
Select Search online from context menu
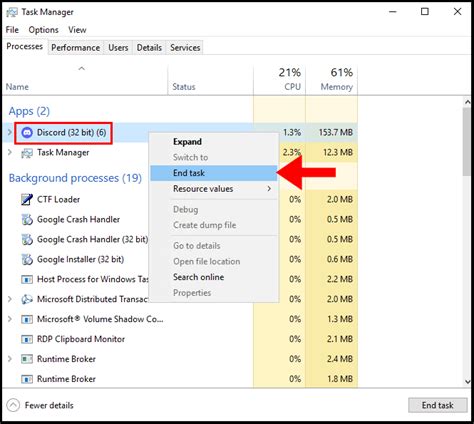click(198, 277)
